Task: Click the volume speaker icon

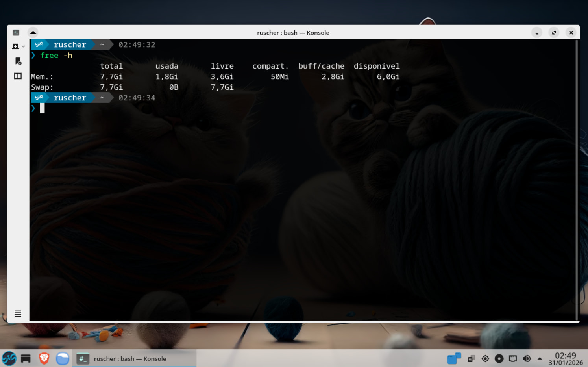Action: point(526,358)
